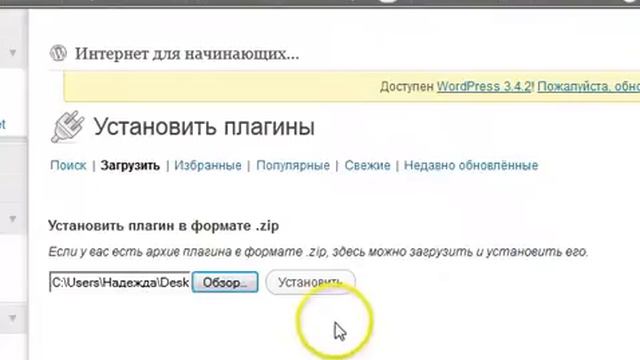Viewport: 640px width, 360px height.
Task: Click the "Установить плагины" page heading
Action: (x=204, y=127)
